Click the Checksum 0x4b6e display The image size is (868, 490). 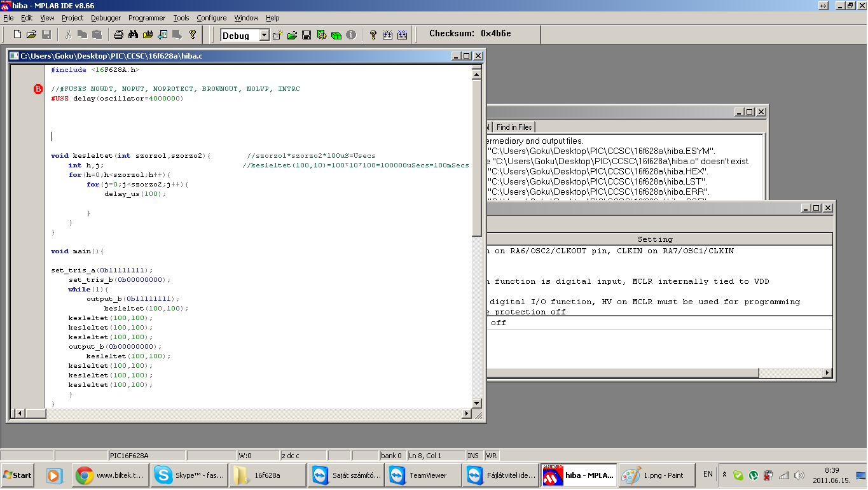click(x=470, y=33)
